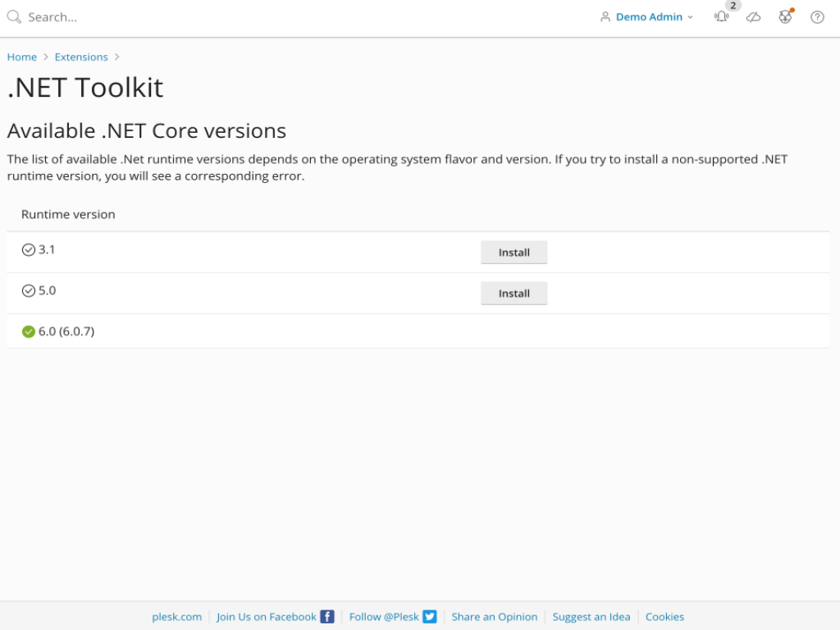Click the search magnifier icon
Screen dimensions: 840x630
(14, 17)
